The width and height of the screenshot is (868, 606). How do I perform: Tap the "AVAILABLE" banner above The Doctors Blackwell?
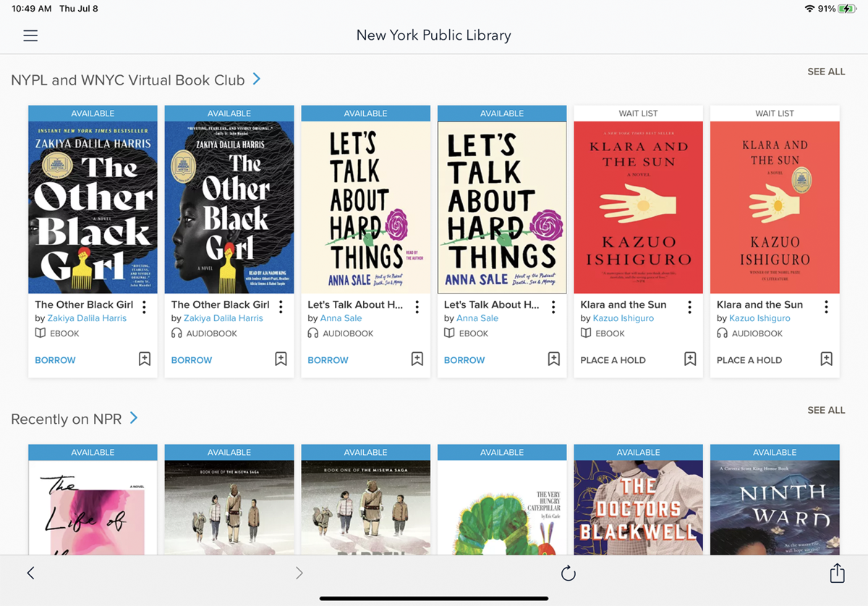point(639,453)
